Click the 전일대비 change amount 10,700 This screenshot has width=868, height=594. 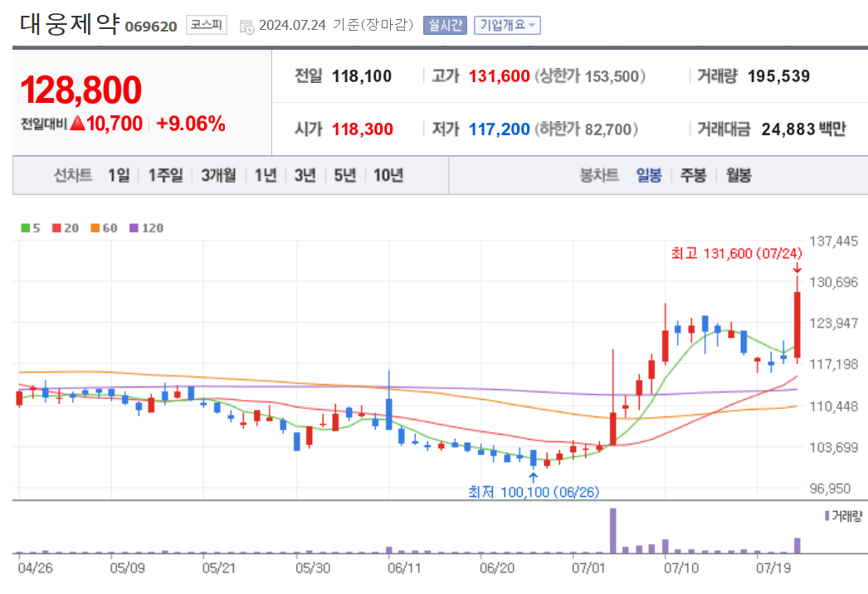[x=115, y=124]
